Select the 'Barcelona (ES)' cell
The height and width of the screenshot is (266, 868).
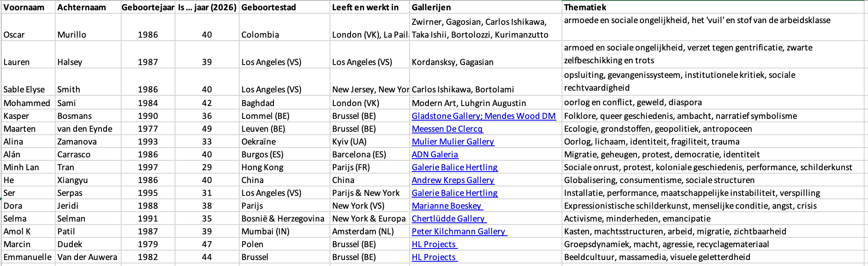[x=370, y=154]
